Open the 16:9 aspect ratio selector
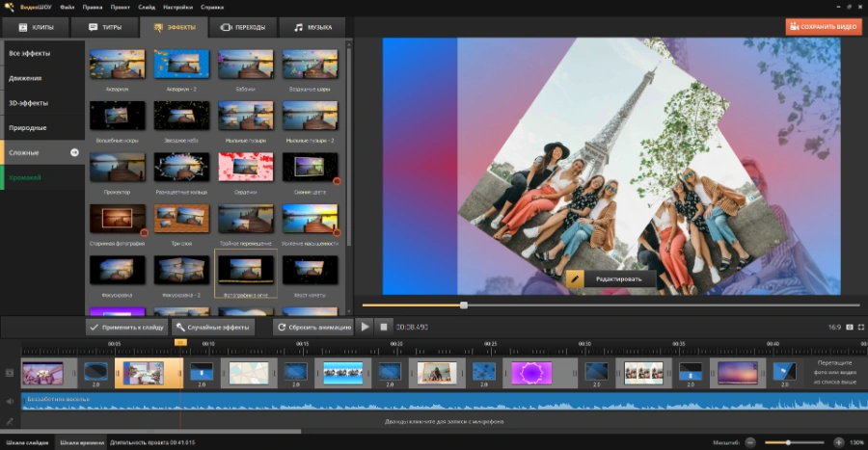 click(x=834, y=328)
